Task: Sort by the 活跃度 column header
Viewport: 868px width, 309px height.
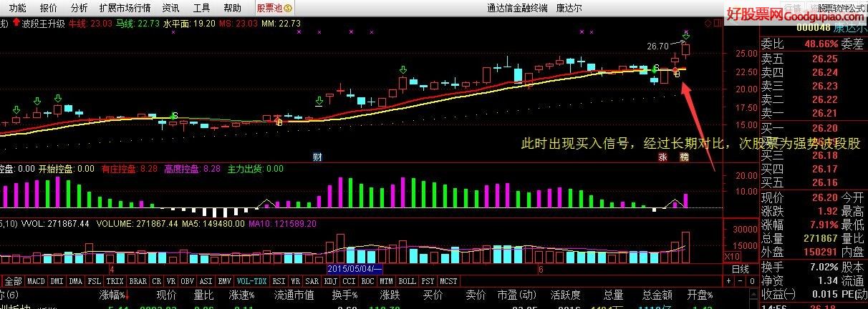Action: (565, 295)
